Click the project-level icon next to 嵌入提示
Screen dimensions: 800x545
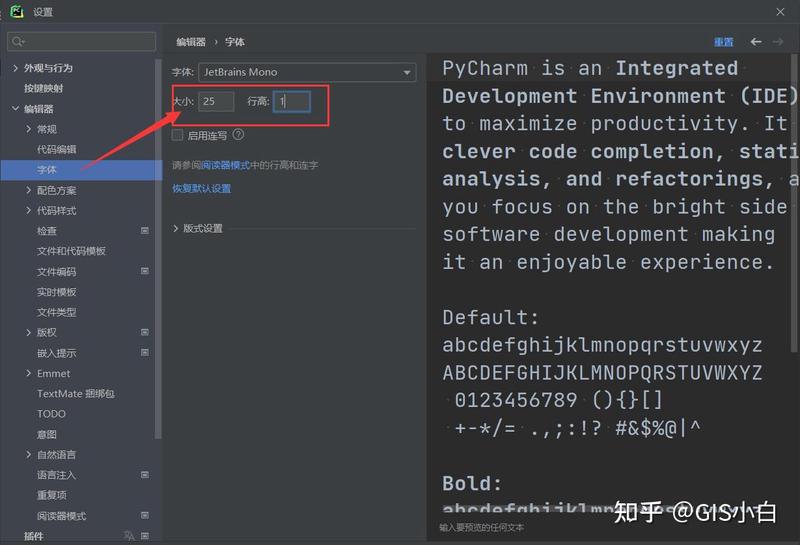pos(145,353)
